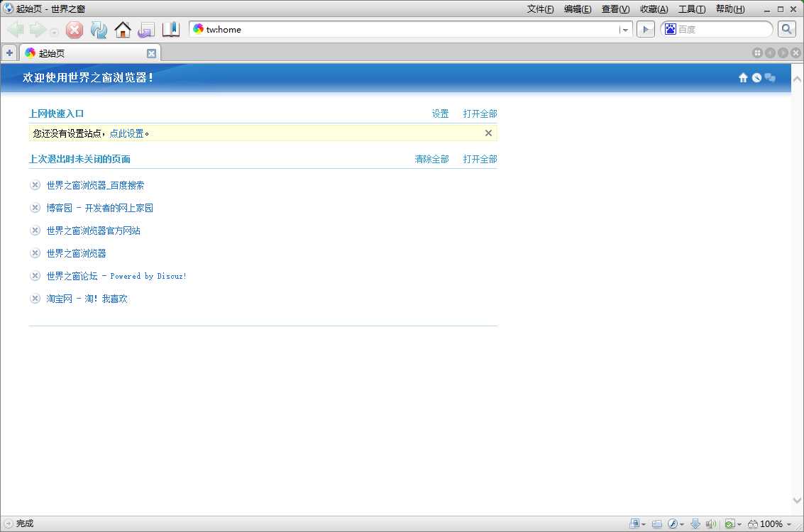The image size is (804, 532).
Task: Remove 世界之窗论坛 entry with its X icon
Action: tap(35, 276)
